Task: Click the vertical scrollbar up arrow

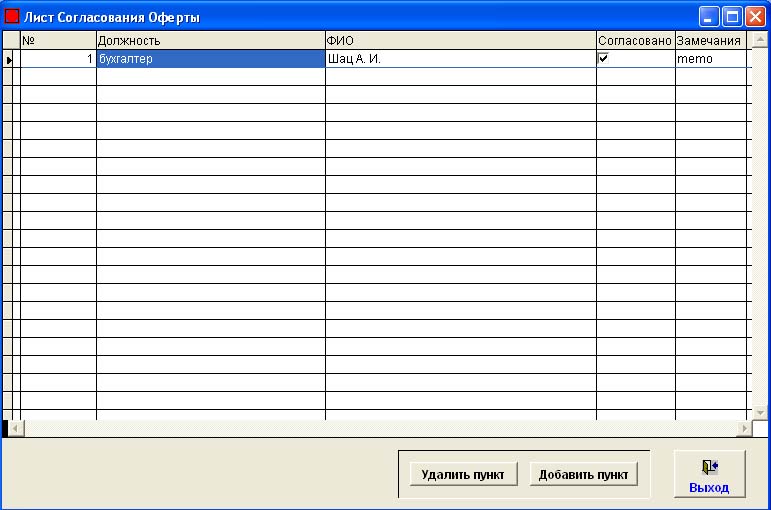Action: point(760,39)
